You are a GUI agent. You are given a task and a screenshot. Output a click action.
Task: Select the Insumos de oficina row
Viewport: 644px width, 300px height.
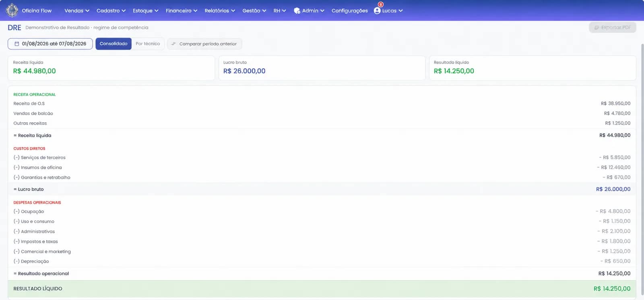[x=322, y=167]
